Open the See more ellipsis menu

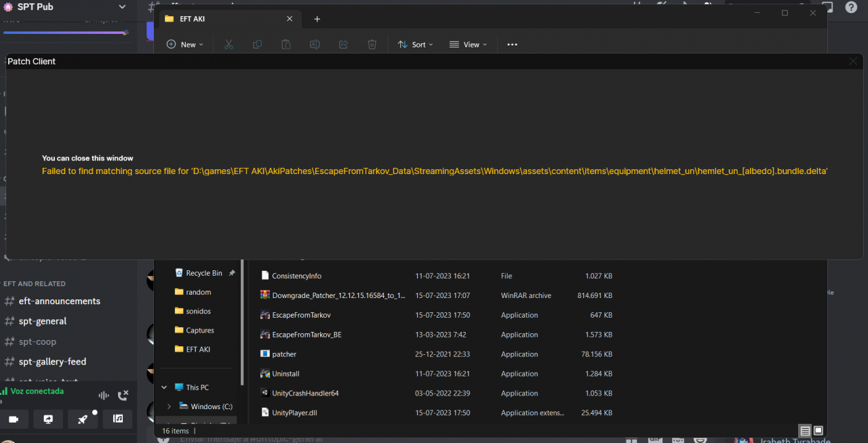click(512, 44)
